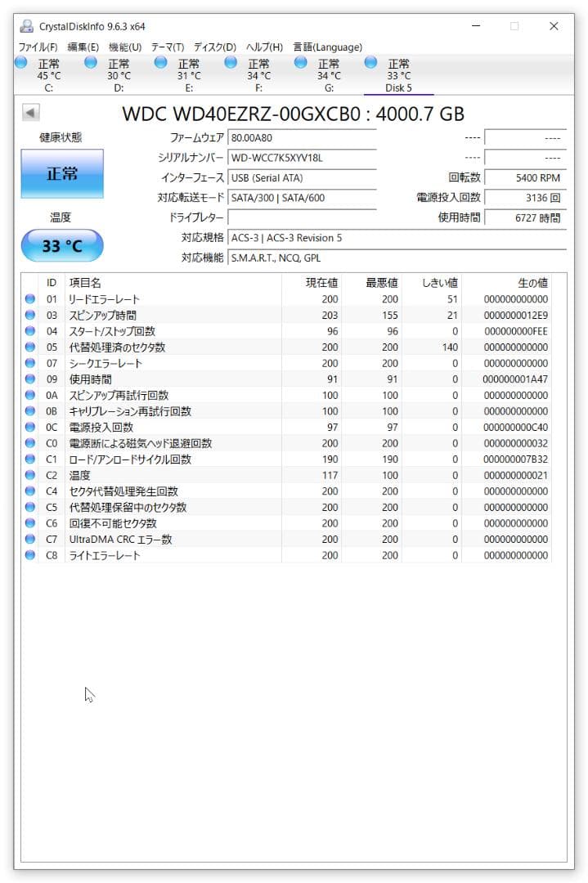Click status dot for ID 07 シークエラーレート
588x883 pixels.
point(30,363)
